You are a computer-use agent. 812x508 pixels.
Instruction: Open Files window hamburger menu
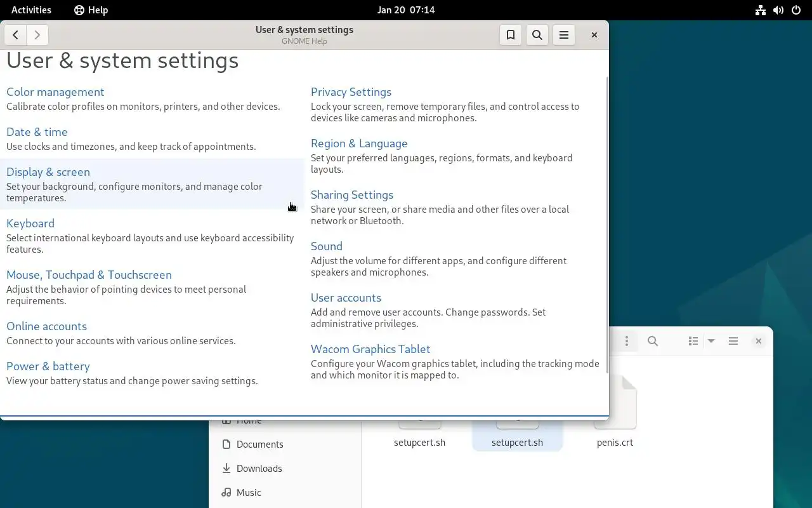tap(733, 341)
